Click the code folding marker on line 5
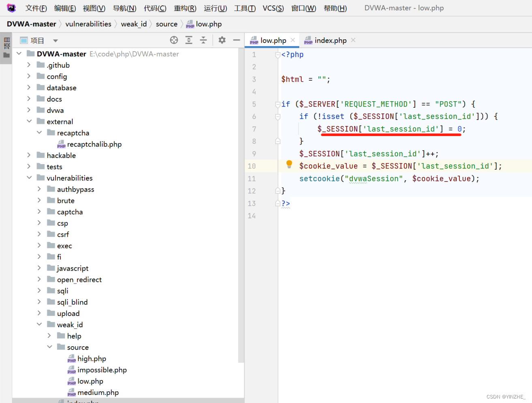 coord(278,104)
